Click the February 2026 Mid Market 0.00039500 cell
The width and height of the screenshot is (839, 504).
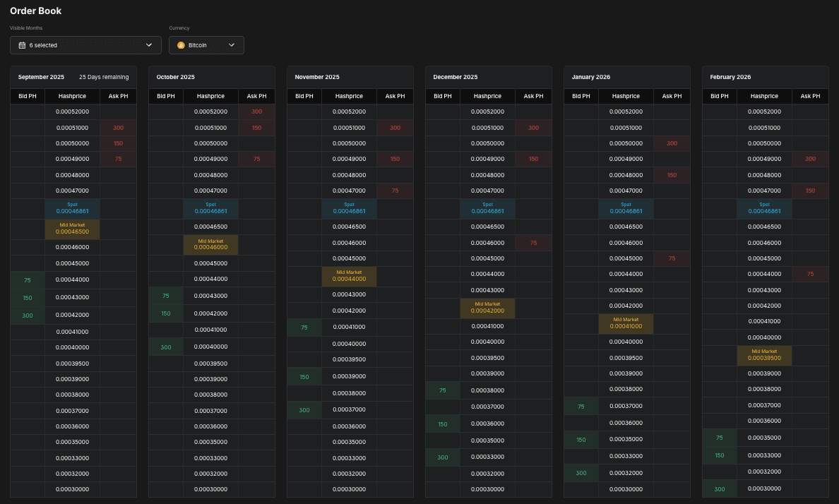pos(764,355)
